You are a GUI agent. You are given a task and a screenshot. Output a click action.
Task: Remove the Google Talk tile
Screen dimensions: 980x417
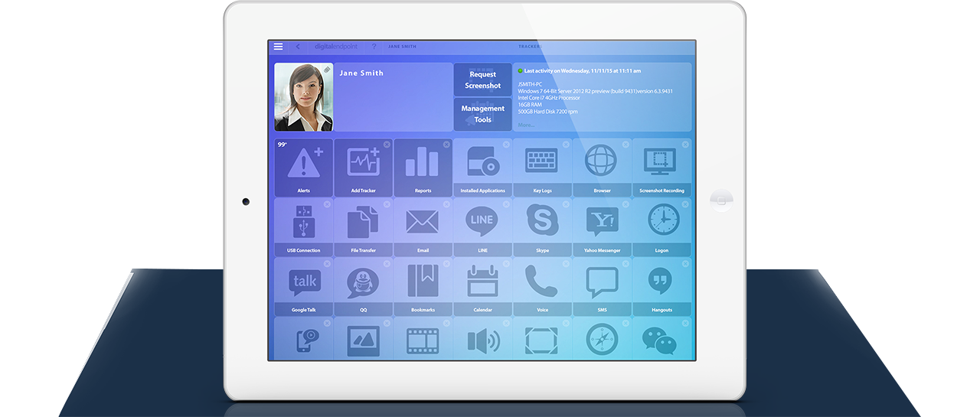click(x=327, y=263)
